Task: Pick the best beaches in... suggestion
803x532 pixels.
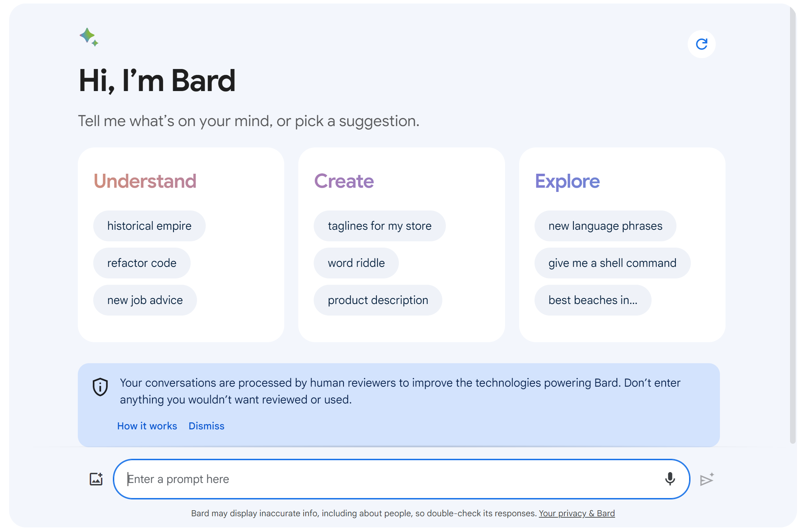Action: 592,300
